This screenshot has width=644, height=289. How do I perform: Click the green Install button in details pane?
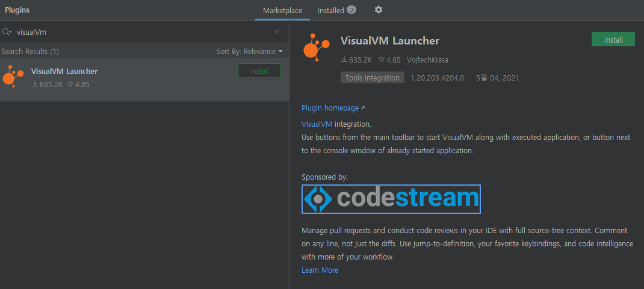613,39
